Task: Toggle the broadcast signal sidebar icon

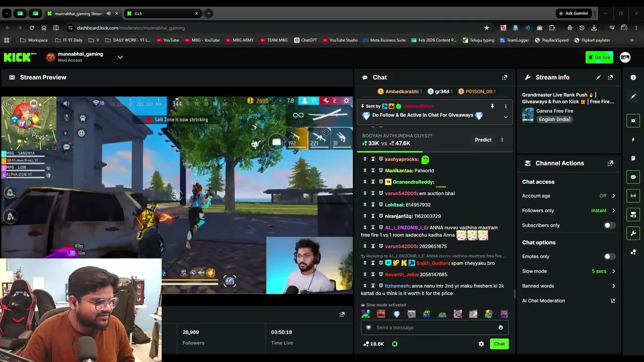Action: (x=633, y=196)
